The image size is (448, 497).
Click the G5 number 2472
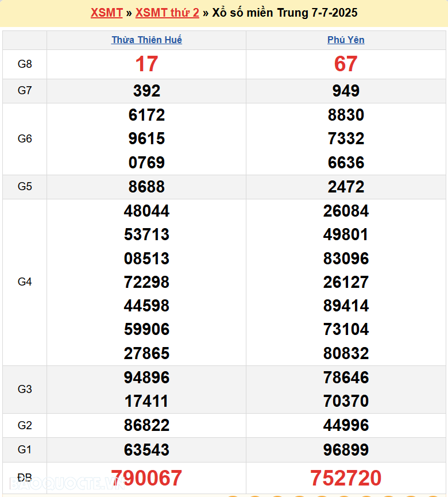click(346, 187)
